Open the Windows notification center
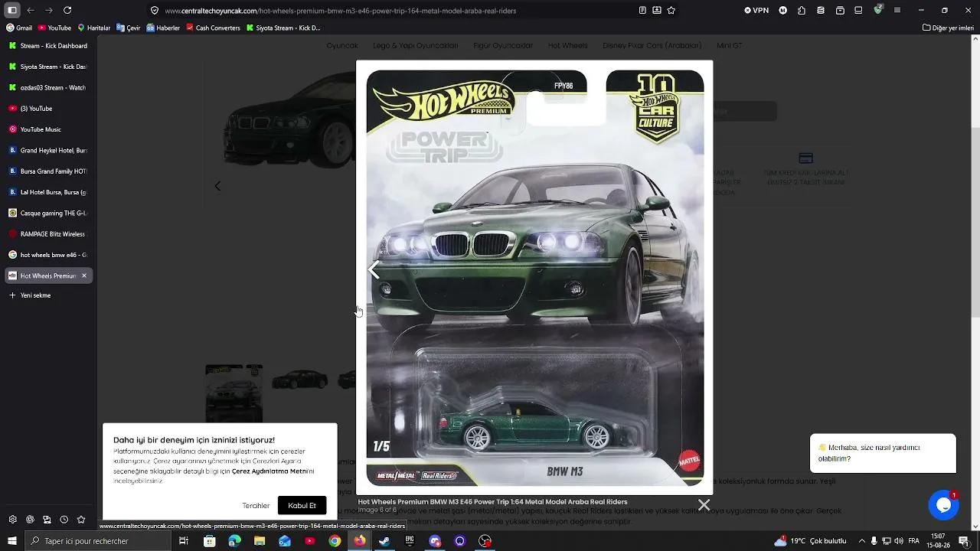Viewport: 980px width, 551px height. tap(963, 541)
